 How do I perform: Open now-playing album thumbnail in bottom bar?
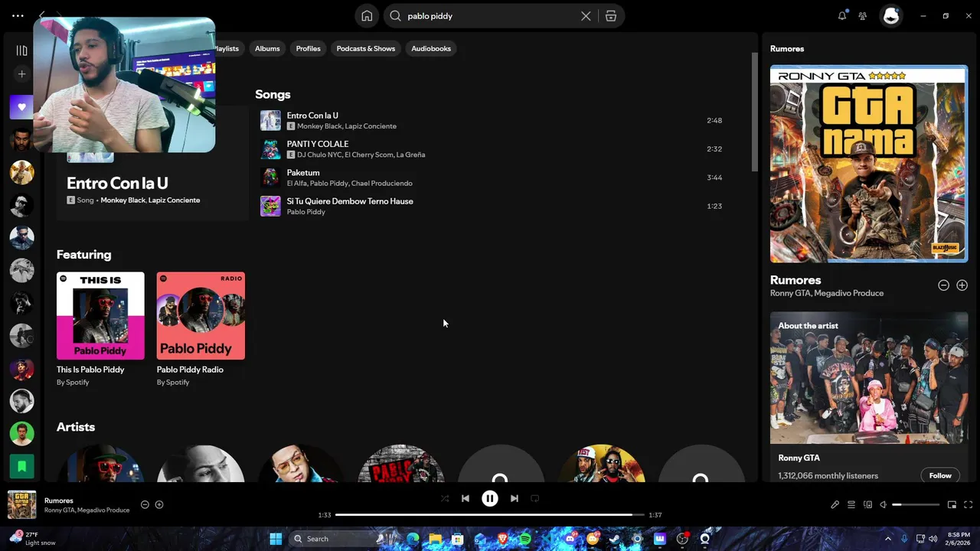click(21, 504)
